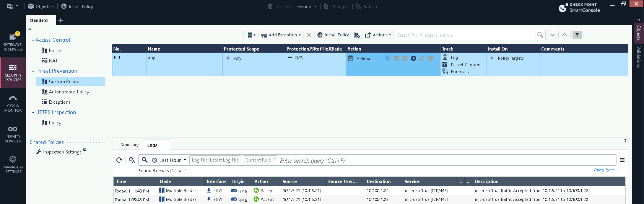Remove the Current Rule filter chip
This screenshot has height=204, width=644.
click(x=274, y=158)
